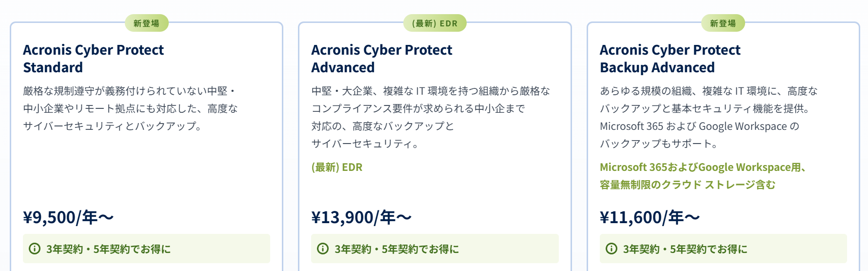Click 新登場 badge on Backup Advanced card
Viewport: 868px width, 271px height.
(723, 23)
